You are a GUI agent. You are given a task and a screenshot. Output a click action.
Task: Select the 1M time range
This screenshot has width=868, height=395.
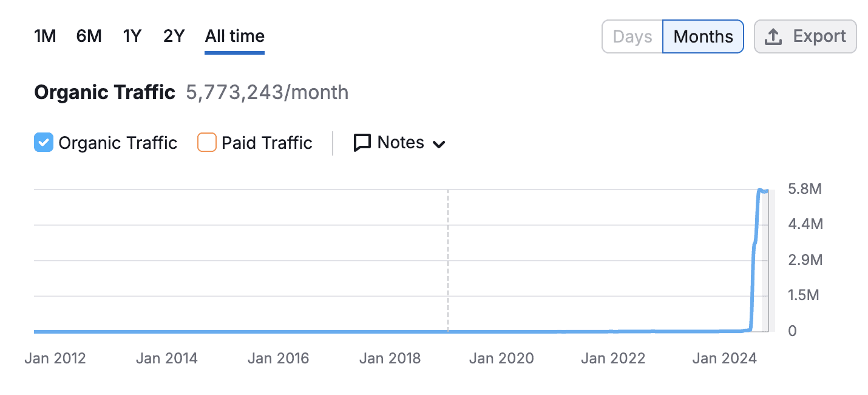coord(45,36)
